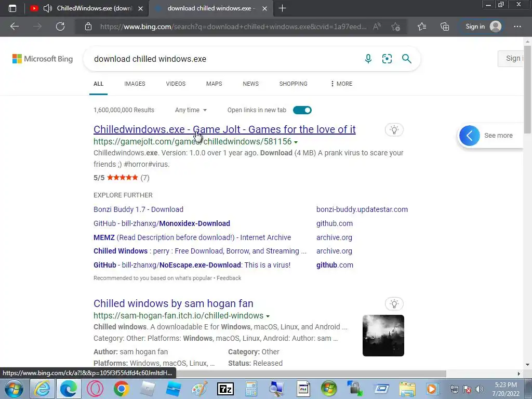532x399 pixels.
Task: Click the horizontal scrollbar at page bottom
Action: 311,374
